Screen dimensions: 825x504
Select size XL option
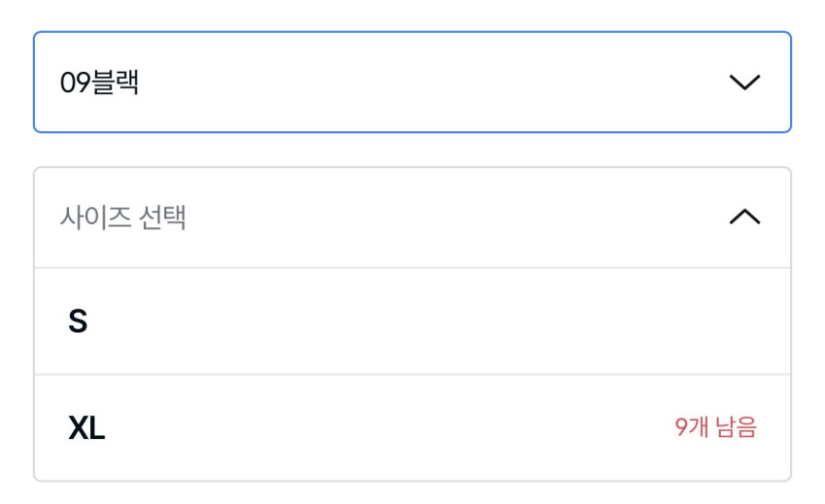pyautogui.click(x=412, y=427)
